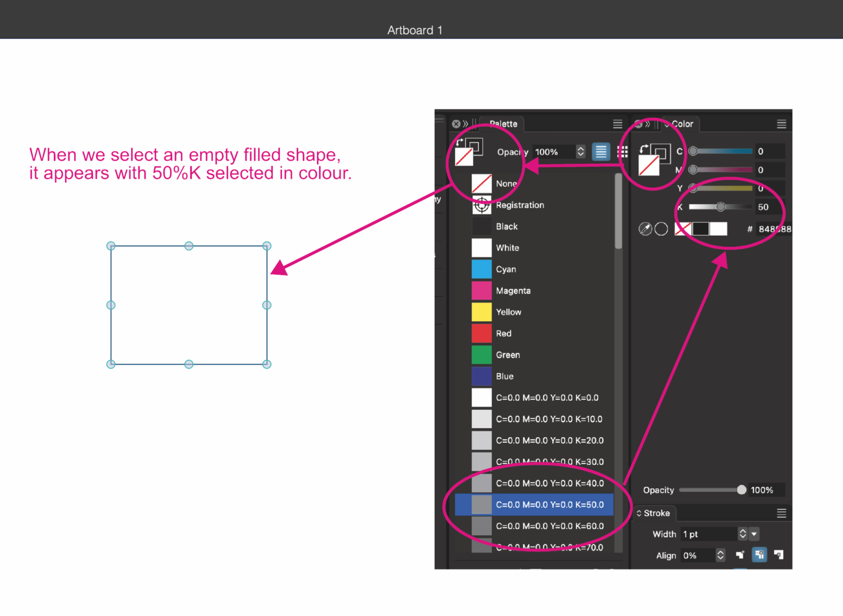Choose the None swatch in palette list

[482, 183]
